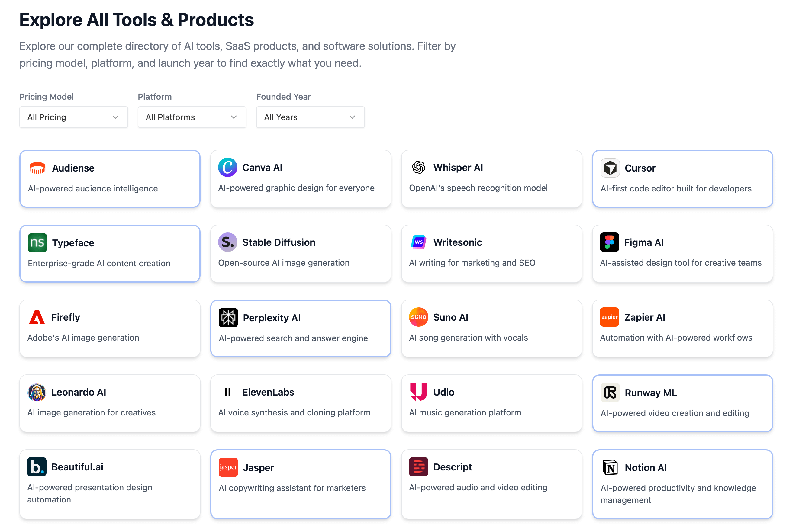This screenshot has width=812, height=529.
Task: Click the Audiense orange logo icon
Action: point(37,168)
